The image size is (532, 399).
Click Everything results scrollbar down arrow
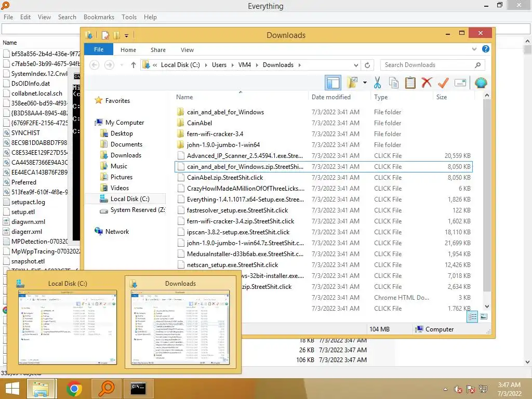coord(528,362)
